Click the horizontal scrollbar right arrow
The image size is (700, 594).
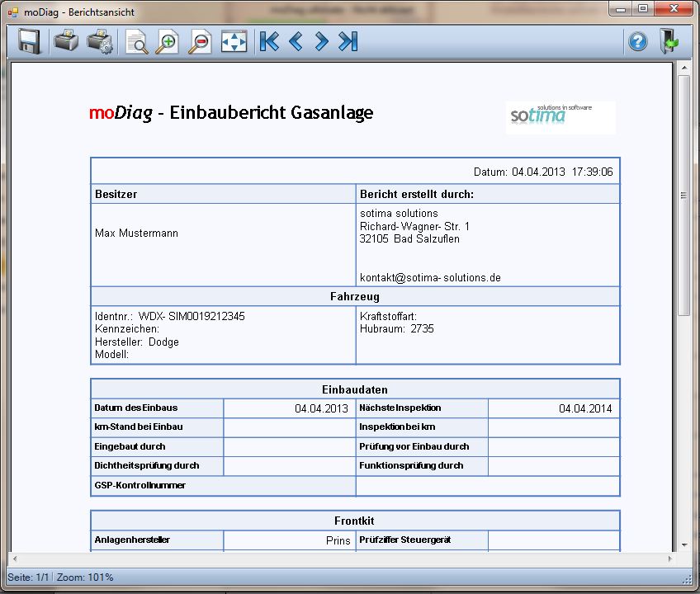(669, 559)
